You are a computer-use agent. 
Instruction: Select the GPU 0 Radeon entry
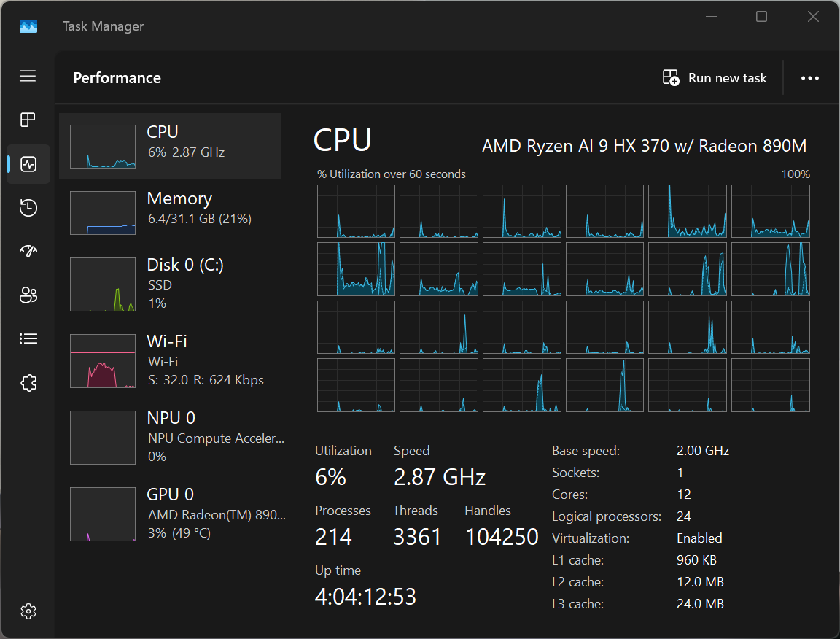pos(170,514)
